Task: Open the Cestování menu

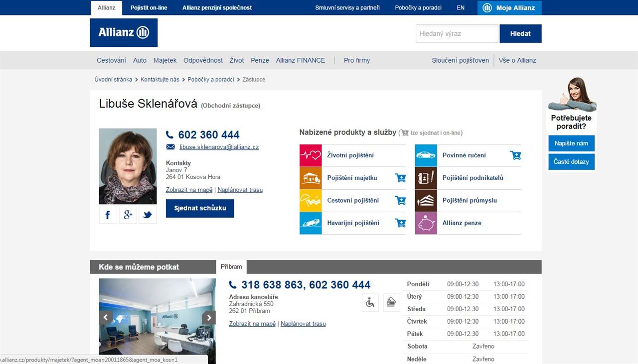Action: pyautogui.click(x=112, y=60)
